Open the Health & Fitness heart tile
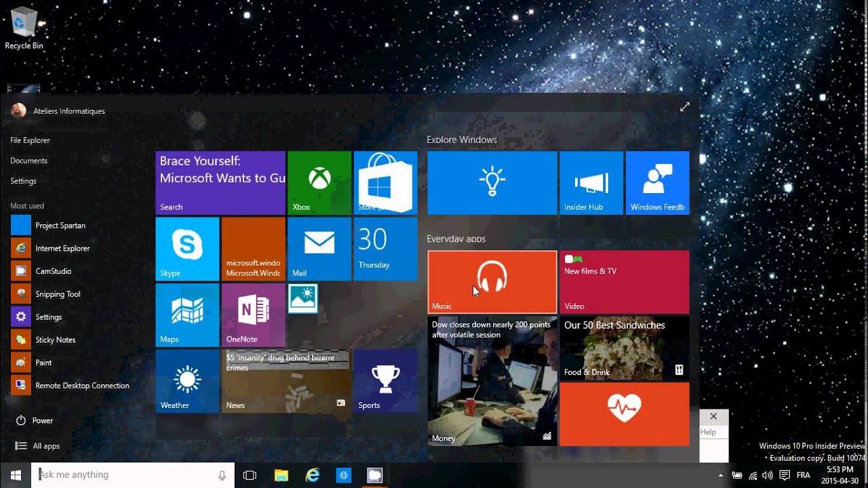The width and height of the screenshot is (868, 488). click(624, 414)
